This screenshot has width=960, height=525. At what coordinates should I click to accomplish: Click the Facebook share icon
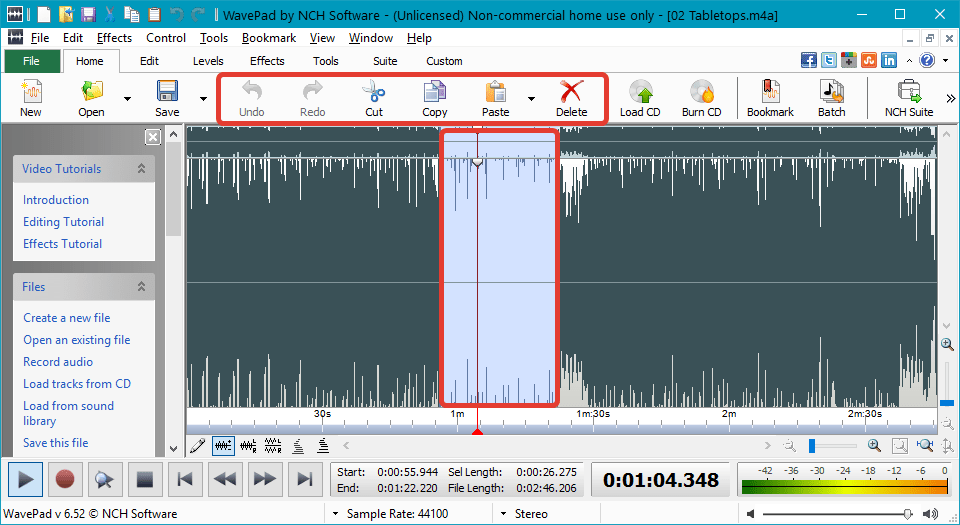809,60
